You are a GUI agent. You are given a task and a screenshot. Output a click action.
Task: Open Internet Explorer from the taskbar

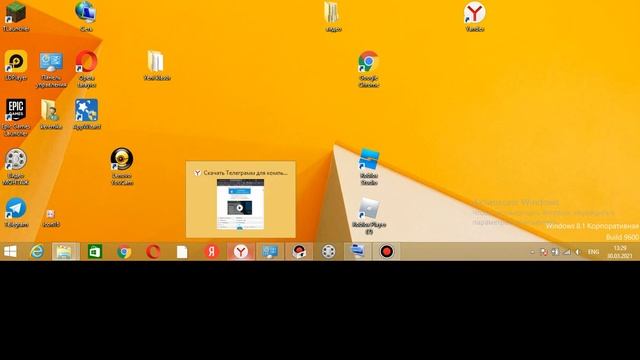(37, 251)
